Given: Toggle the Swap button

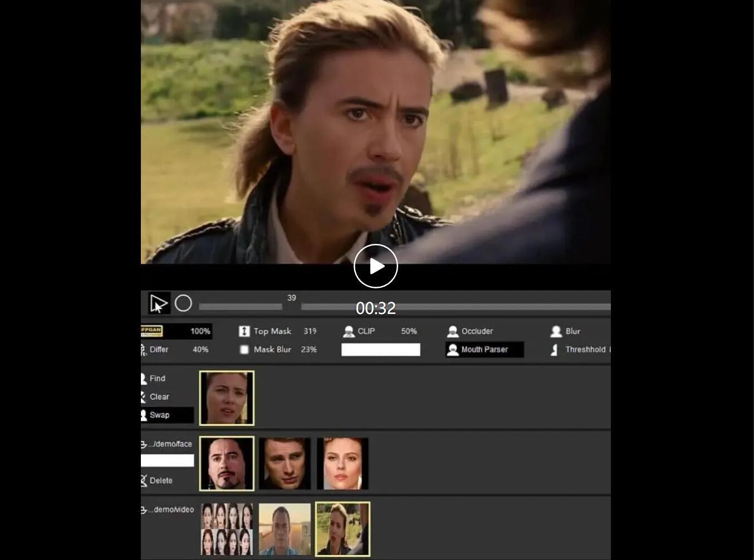Looking at the screenshot, I should [x=167, y=415].
